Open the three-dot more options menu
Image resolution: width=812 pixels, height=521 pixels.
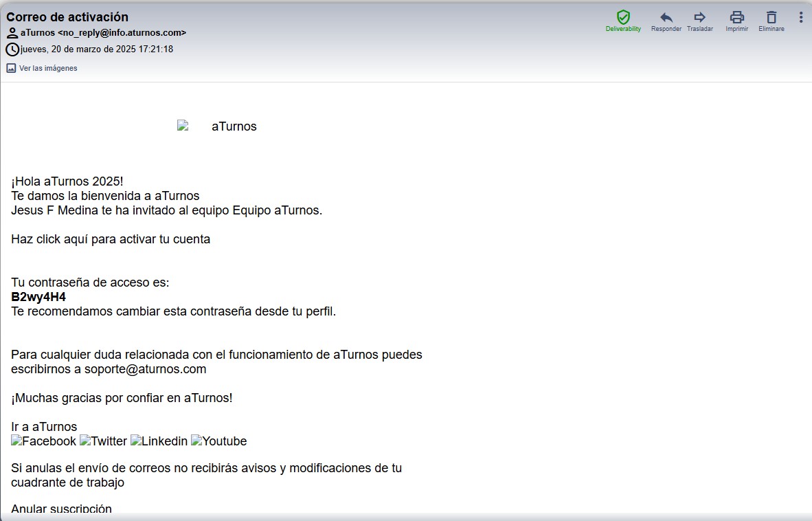[x=800, y=17]
